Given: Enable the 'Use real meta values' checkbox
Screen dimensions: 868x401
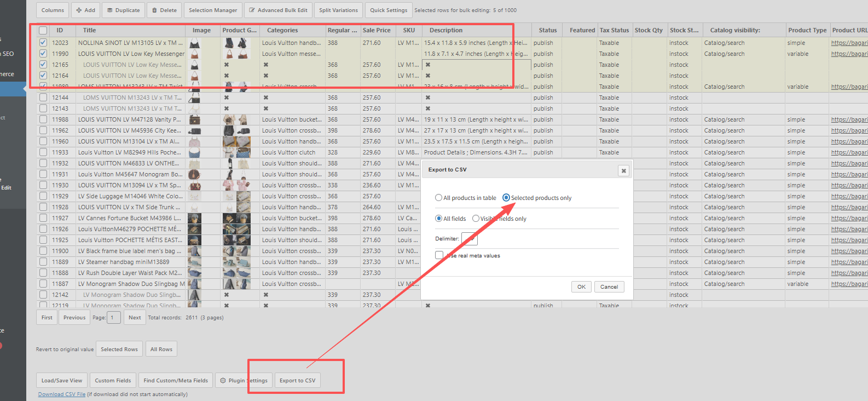Looking at the screenshot, I should point(439,255).
